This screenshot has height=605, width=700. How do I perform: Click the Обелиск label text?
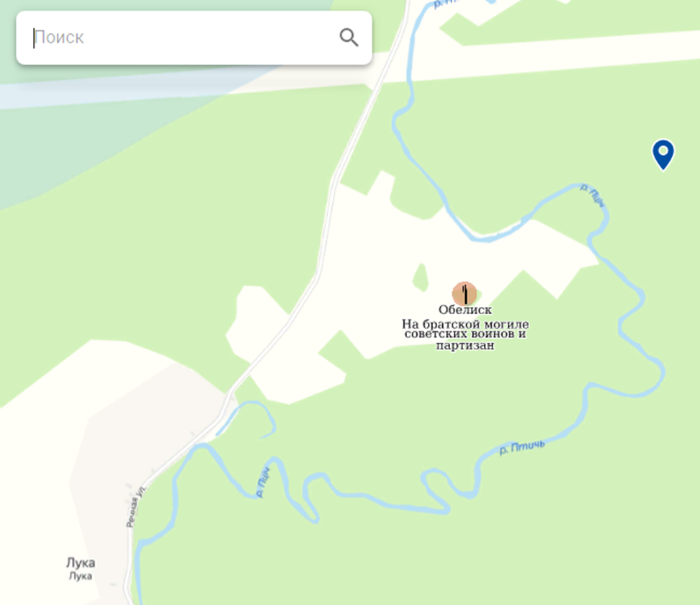tap(465, 310)
